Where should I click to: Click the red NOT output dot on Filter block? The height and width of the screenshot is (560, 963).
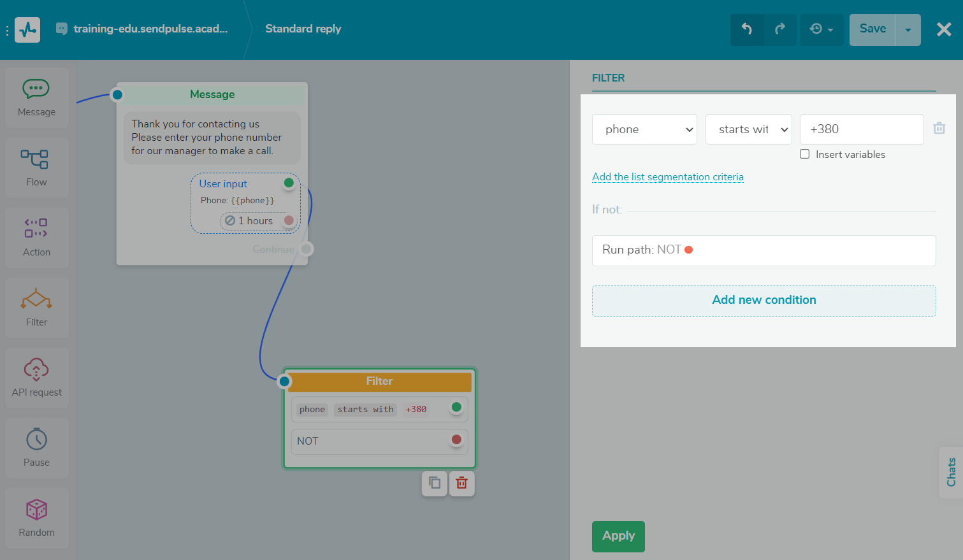456,440
